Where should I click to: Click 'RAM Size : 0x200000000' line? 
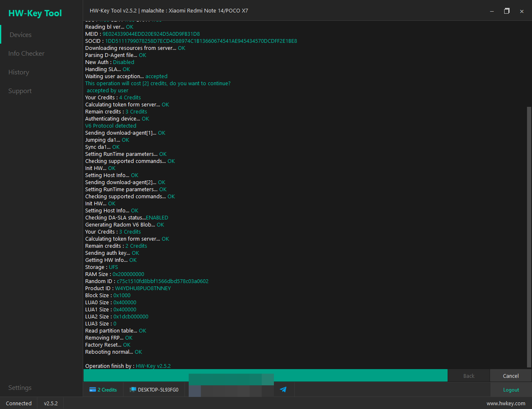pyautogui.click(x=115, y=274)
